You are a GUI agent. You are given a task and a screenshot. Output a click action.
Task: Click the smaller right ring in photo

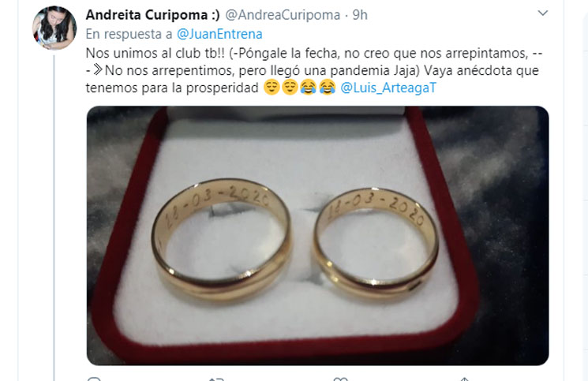376,244
